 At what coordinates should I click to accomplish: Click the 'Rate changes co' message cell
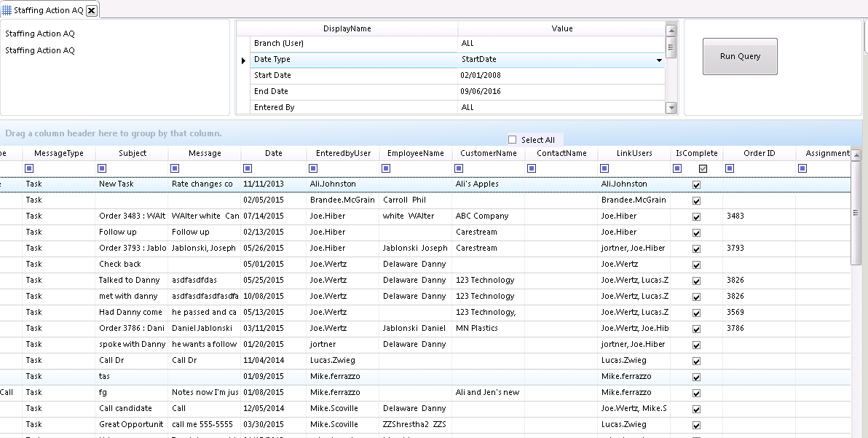click(205, 184)
